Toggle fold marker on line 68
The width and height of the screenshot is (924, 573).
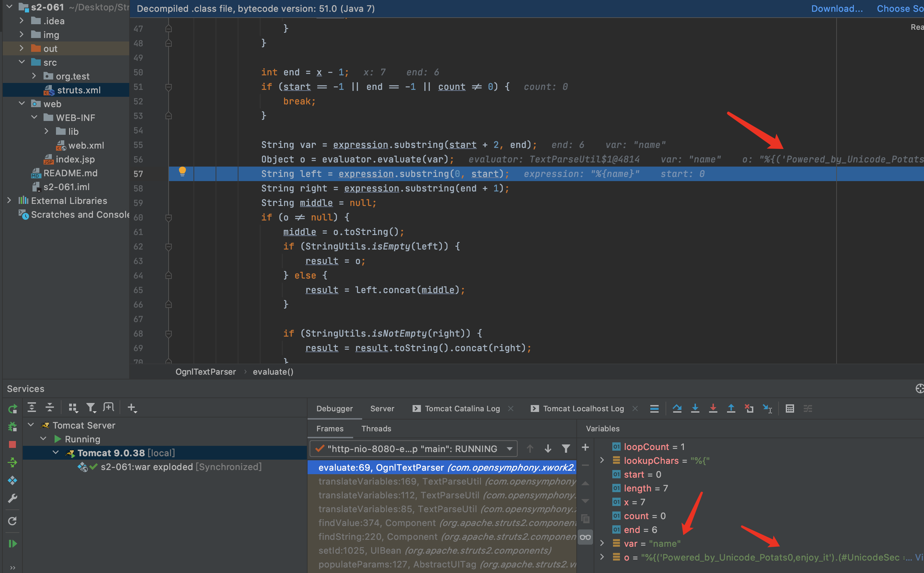click(169, 334)
